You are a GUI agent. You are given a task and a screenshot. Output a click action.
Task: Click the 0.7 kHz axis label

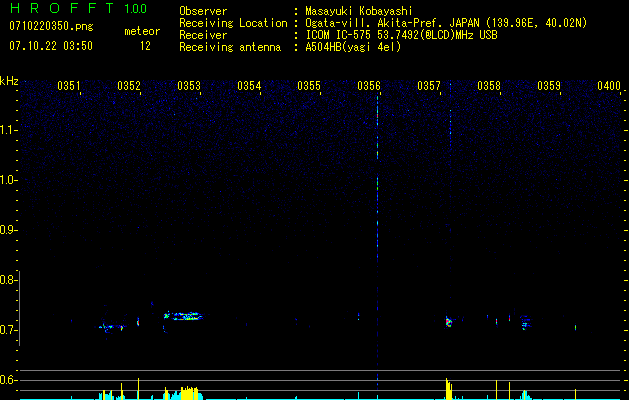(x=7, y=330)
